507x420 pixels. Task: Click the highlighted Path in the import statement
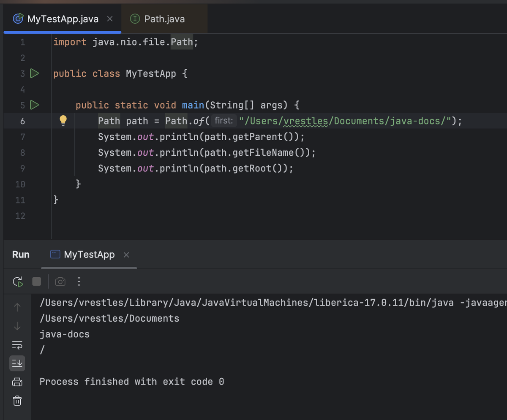[182, 42]
